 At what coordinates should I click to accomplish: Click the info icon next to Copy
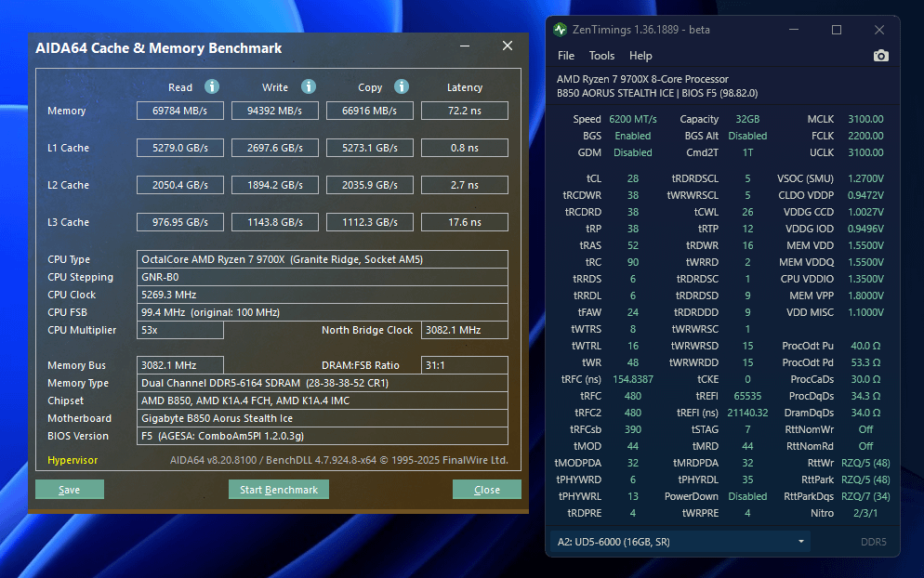402,86
